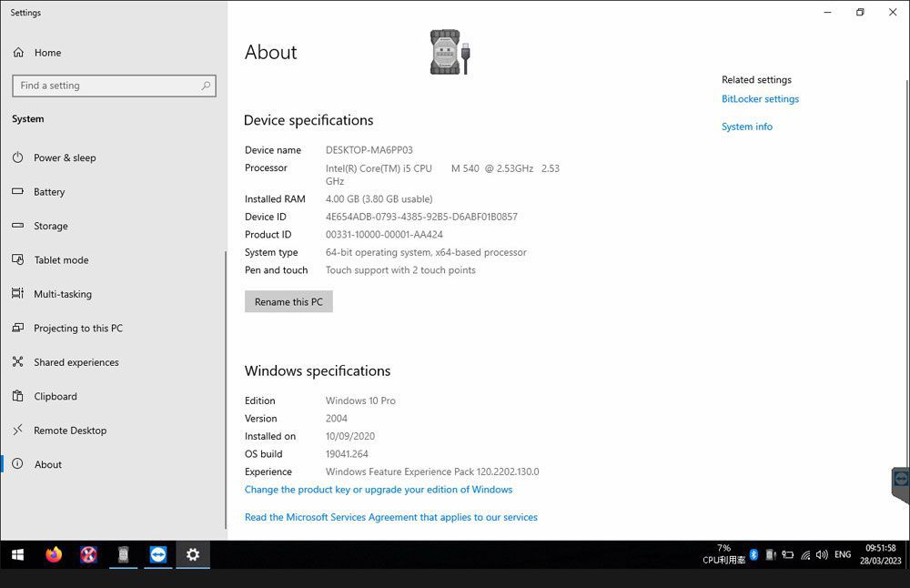The width and height of the screenshot is (910, 588).
Task: Open the taskbar clock and date
Action: coord(880,554)
